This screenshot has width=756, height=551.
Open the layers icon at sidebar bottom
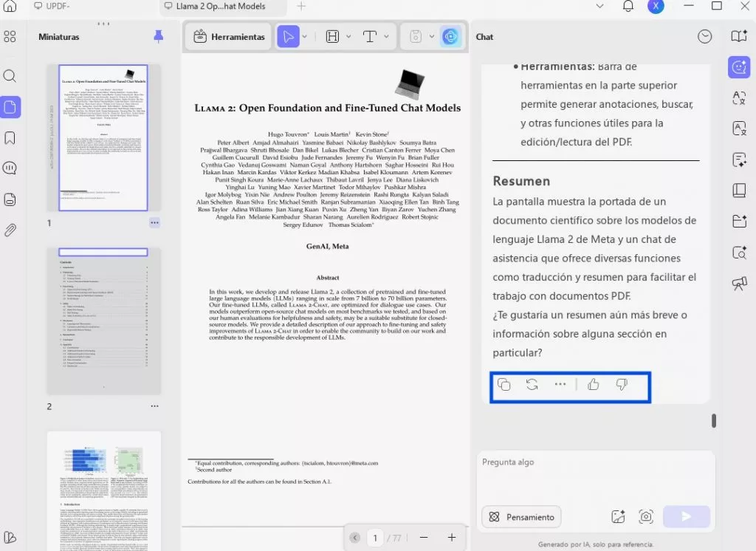point(10,537)
